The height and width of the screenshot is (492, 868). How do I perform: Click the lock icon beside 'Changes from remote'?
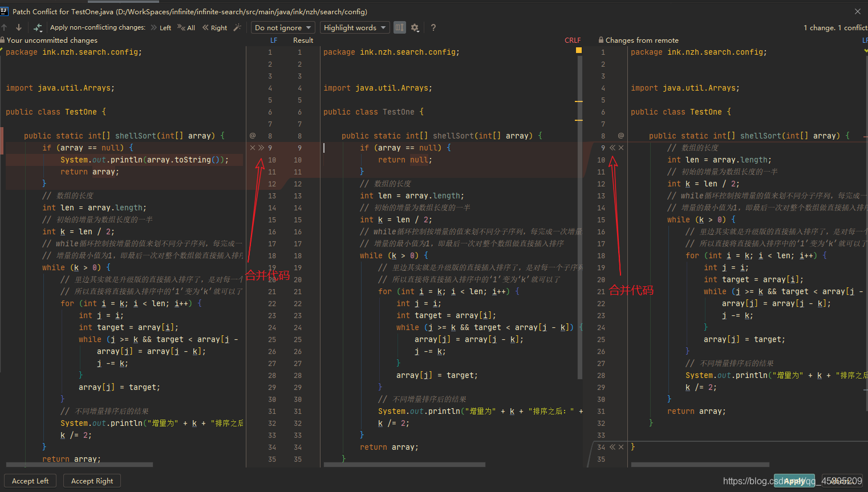(x=601, y=40)
